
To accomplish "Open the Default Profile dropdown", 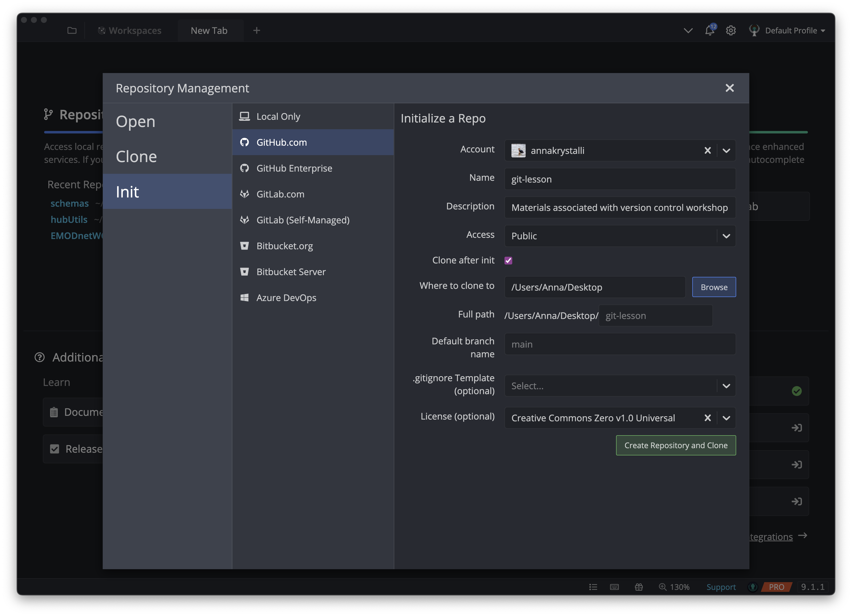I will pos(795,30).
